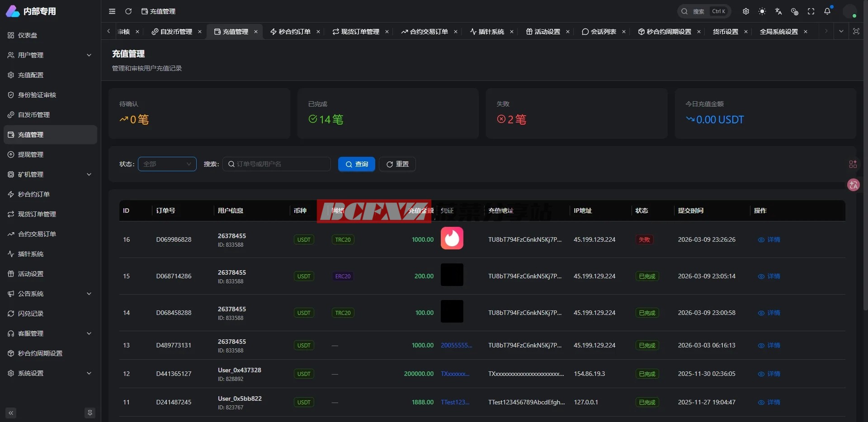Select 提现管理 in the sidebar
This screenshot has width=868, height=422.
[31, 155]
